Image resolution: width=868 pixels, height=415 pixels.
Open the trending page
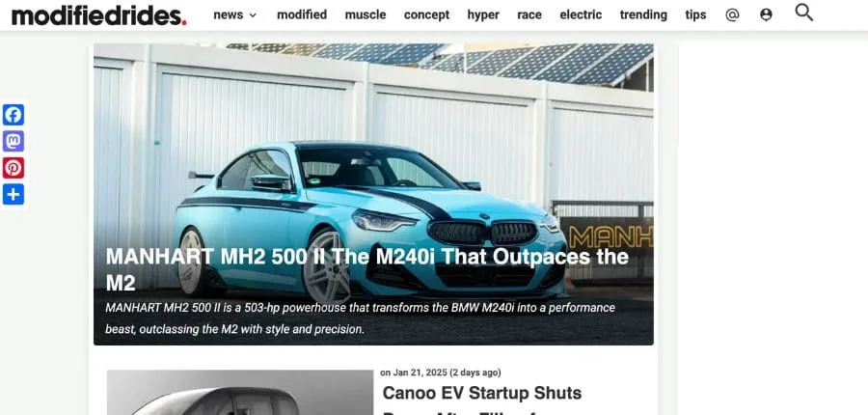tap(643, 15)
